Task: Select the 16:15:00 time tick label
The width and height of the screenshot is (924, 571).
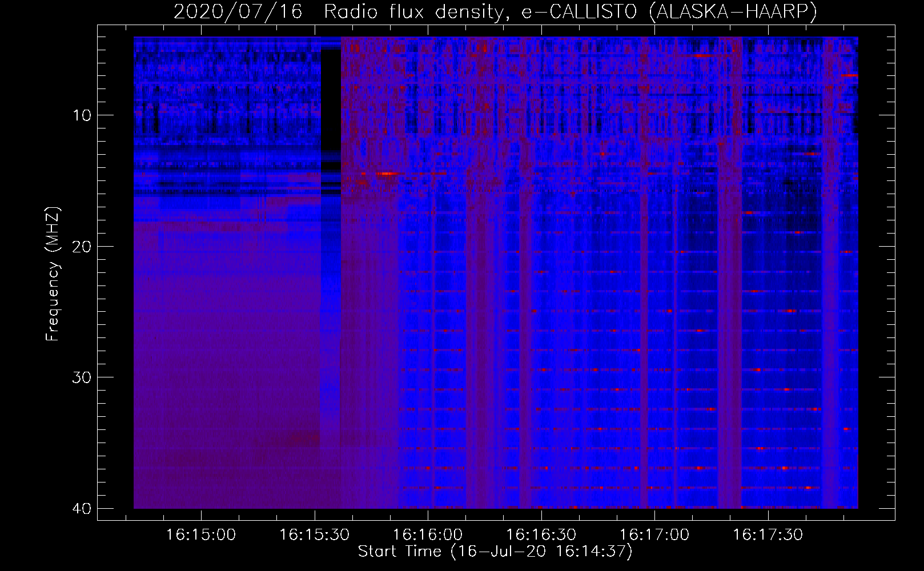Action: tap(201, 535)
